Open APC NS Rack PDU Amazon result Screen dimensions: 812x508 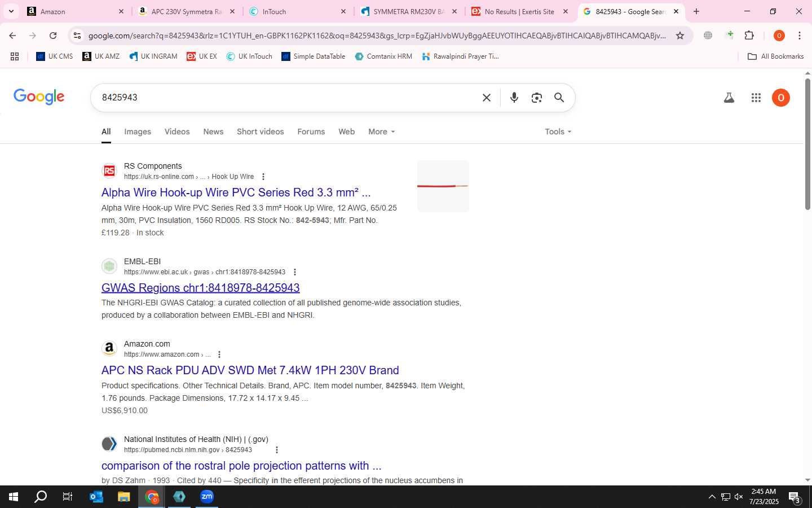click(x=250, y=370)
